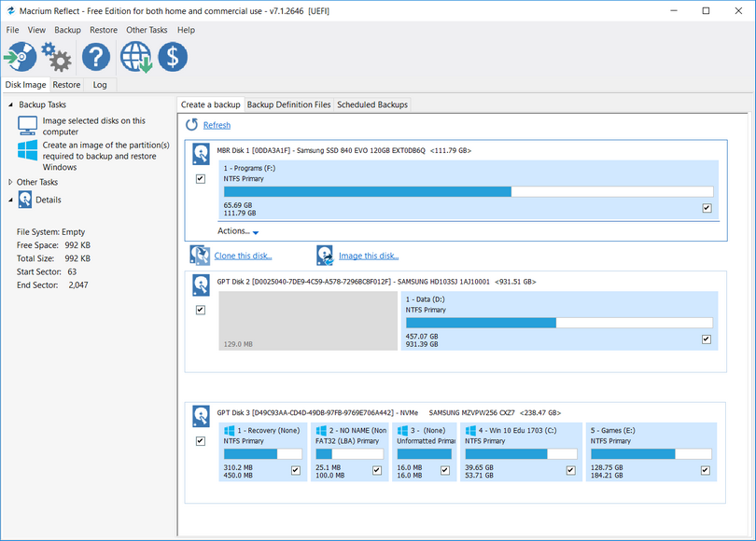Click the Macrium Reflect title bar logo

coord(10,10)
